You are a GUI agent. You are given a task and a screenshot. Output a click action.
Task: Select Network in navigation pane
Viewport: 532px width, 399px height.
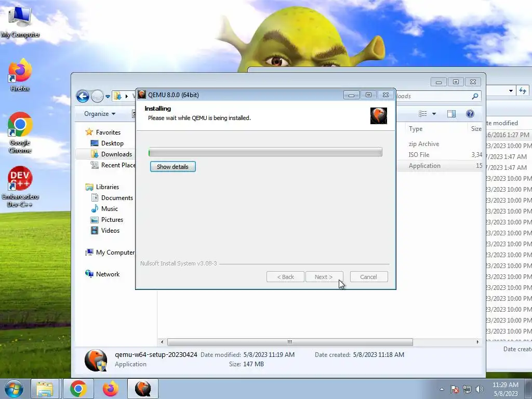click(x=102, y=274)
